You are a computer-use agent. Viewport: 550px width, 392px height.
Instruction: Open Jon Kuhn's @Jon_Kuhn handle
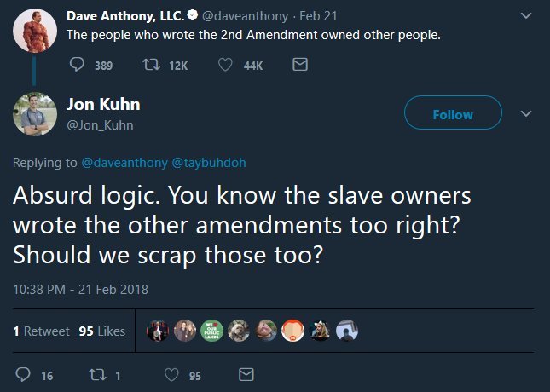[x=100, y=126]
